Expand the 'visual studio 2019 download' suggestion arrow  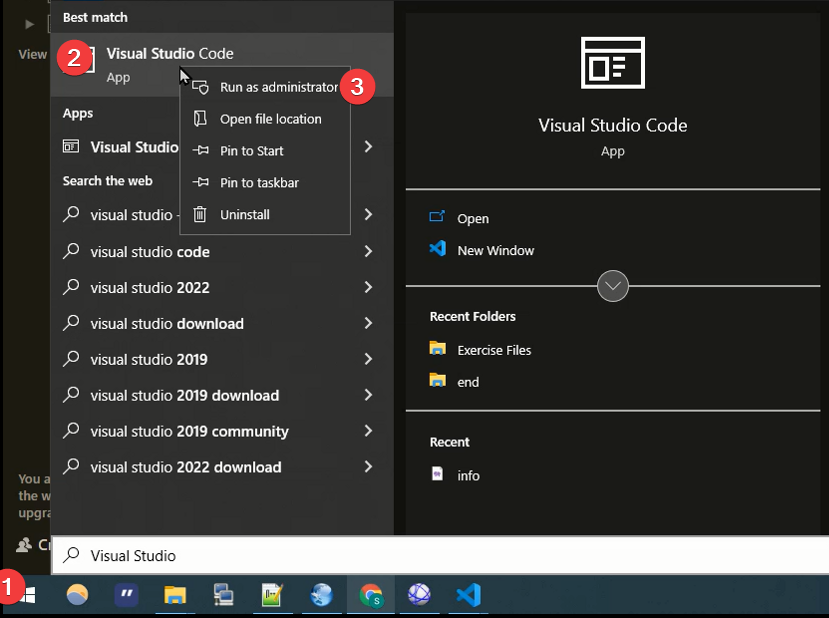[369, 395]
